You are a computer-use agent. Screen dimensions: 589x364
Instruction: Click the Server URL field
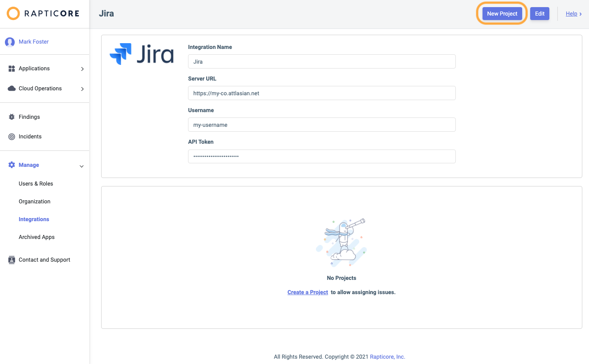pyautogui.click(x=322, y=93)
